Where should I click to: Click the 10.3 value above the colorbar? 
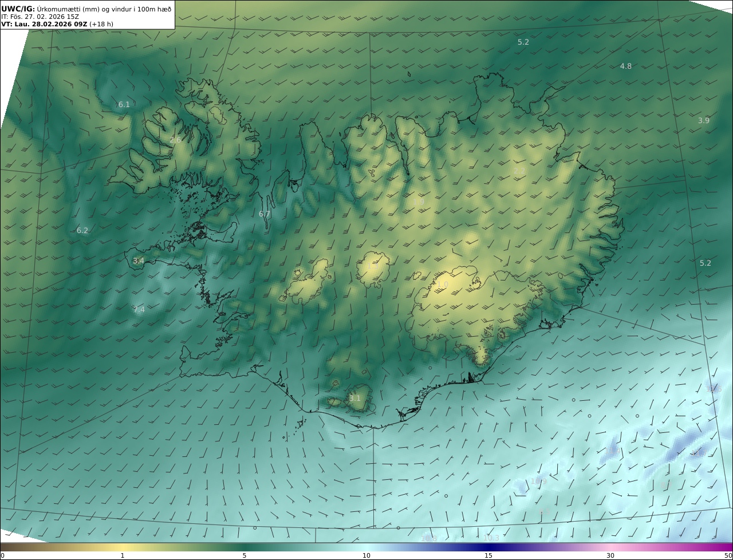point(491,538)
